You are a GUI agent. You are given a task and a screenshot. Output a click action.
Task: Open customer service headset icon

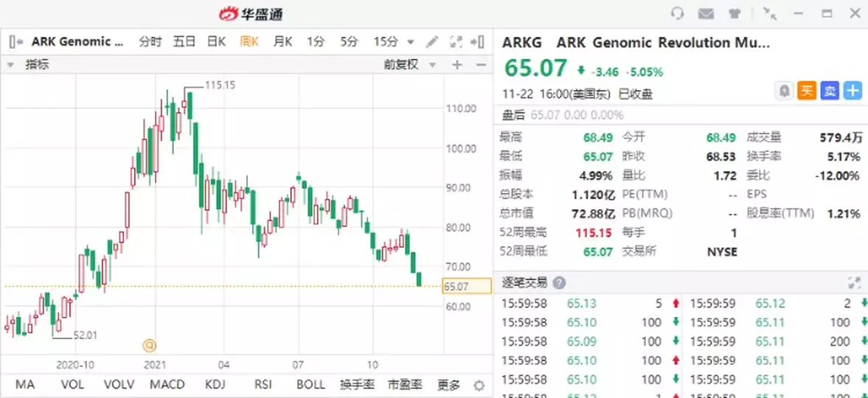click(677, 13)
